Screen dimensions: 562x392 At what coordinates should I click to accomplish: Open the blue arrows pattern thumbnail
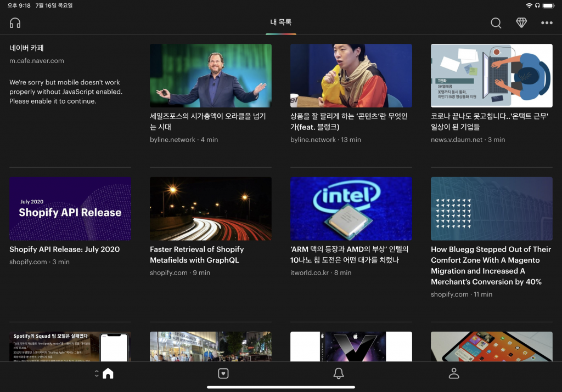coord(492,209)
